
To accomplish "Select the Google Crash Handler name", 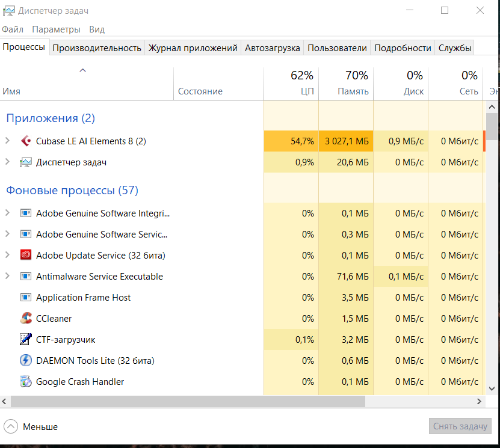I will click(80, 382).
